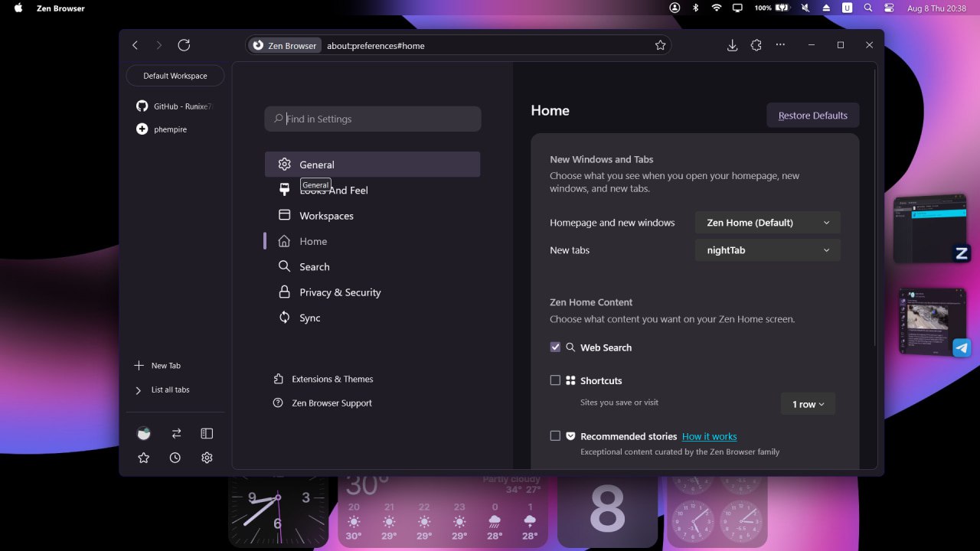980x551 pixels.
Task: Open history via the sidebar clock icon
Action: (175, 458)
